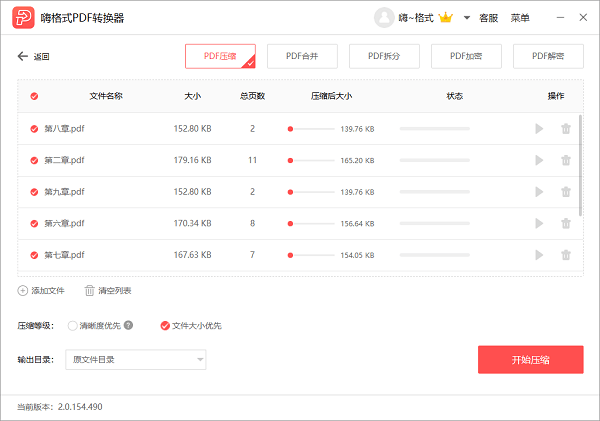Choose the 文件大小优先 radio option
Image resolution: width=600 pixels, height=421 pixels.
click(x=165, y=325)
